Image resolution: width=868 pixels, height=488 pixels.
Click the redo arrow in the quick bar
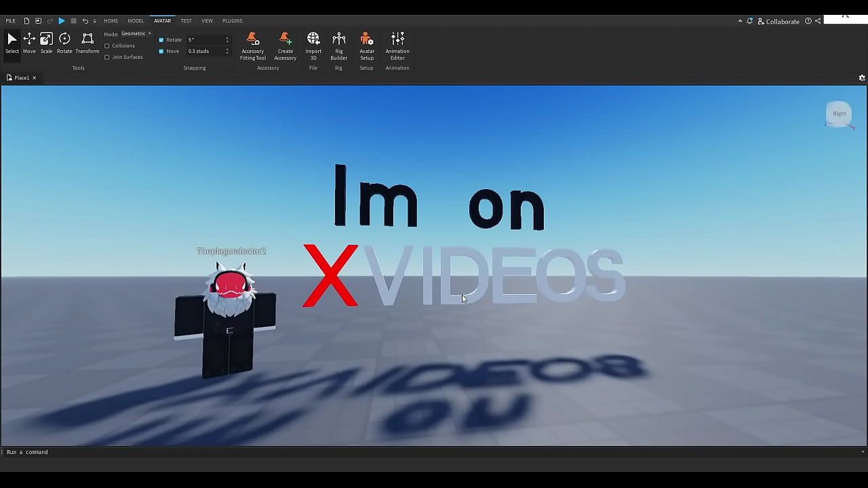(50, 21)
